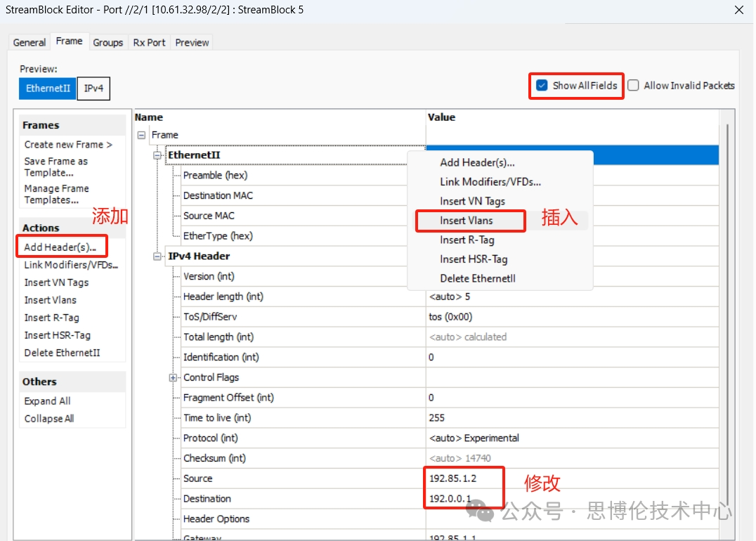Image resolution: width=756 pixels, height=541 pixels.
Task: Enable Allow Invalid Packets checkbox
Action: click(x=634, y=86)
